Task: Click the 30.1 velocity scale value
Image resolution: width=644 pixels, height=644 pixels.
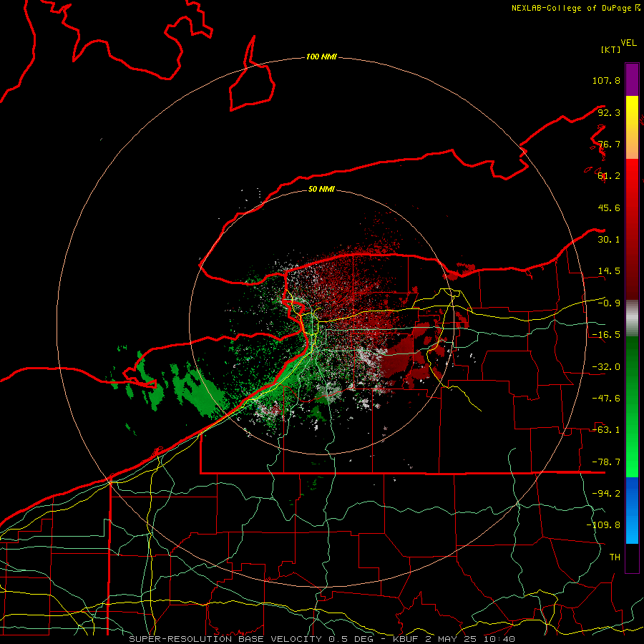Action: [x=609, y=240]
